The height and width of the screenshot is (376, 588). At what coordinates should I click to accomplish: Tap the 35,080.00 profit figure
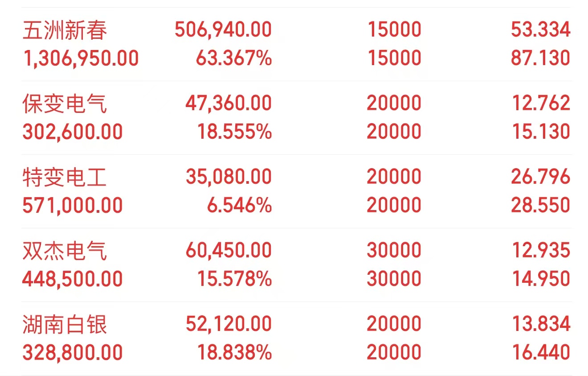229,177
